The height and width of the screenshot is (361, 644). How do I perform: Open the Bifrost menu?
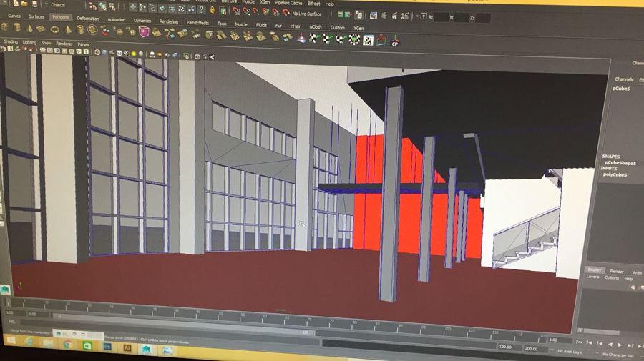click(x=314, y=4)
